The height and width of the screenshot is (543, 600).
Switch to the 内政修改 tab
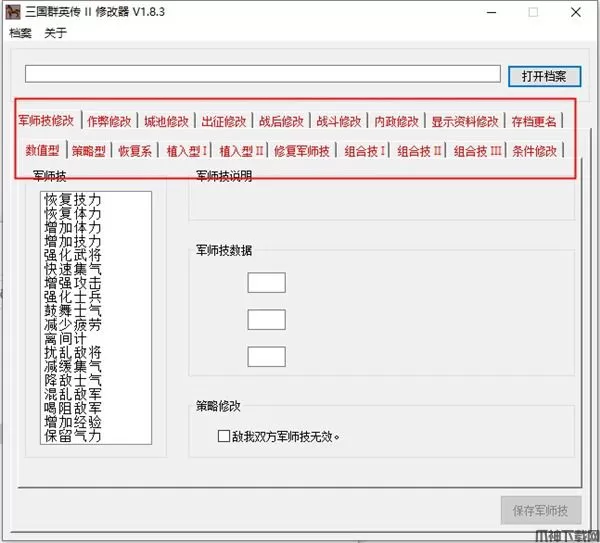point(396,122)
